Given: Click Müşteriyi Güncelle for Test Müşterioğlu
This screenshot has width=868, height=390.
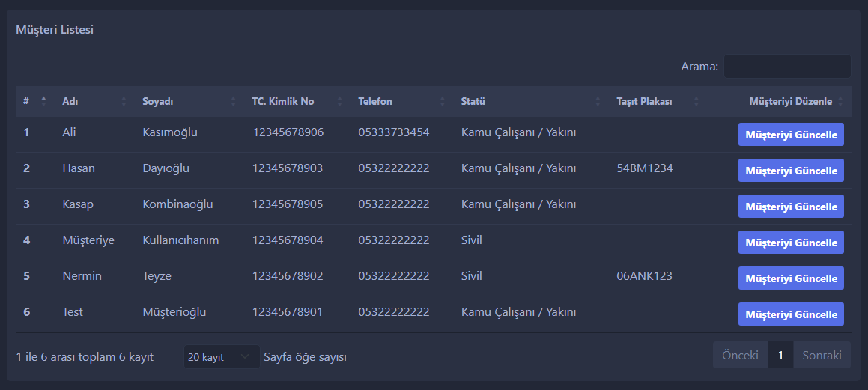Looking at the screenshot, I should 791,314.
